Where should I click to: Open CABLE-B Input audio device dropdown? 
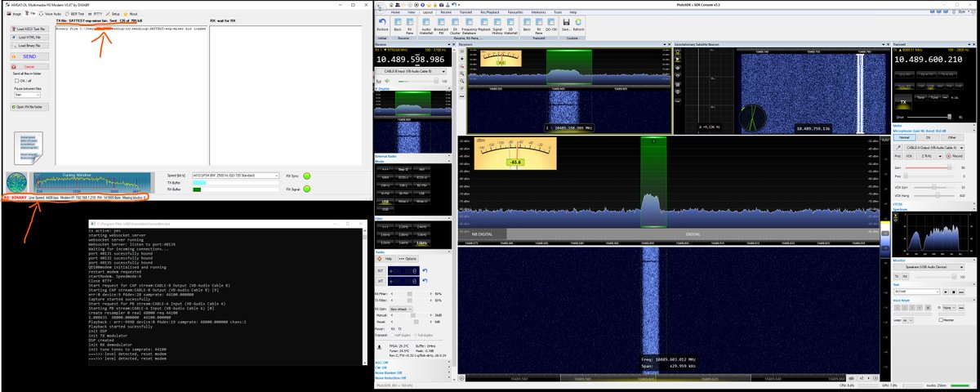(411, 72)
